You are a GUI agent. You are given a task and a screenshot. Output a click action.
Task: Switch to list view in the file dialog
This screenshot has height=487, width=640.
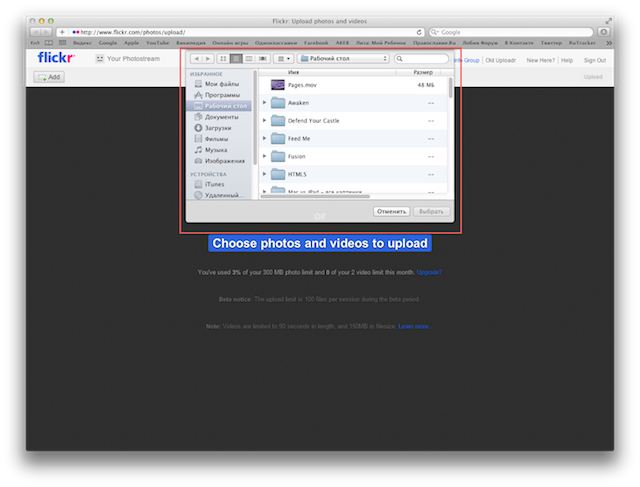(236, 59)
